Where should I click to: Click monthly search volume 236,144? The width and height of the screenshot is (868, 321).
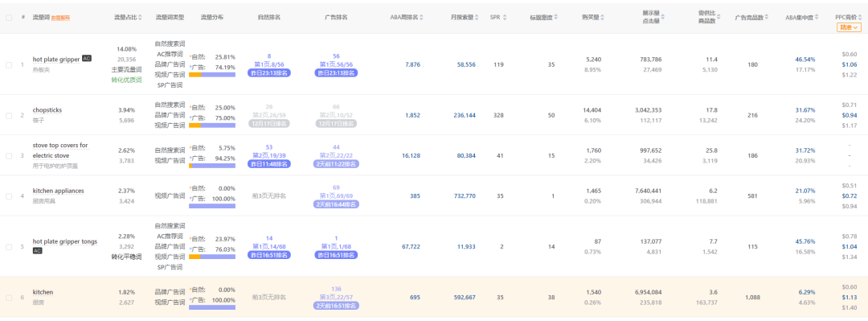(x=465, y=115)
